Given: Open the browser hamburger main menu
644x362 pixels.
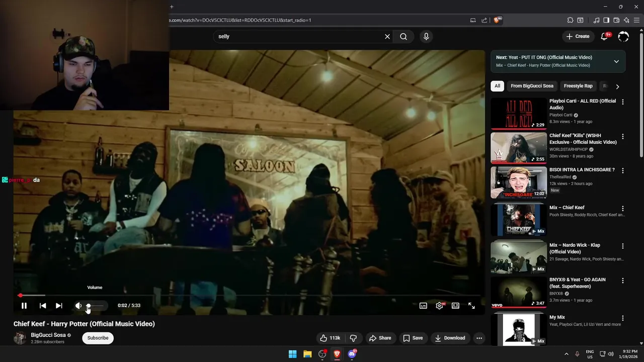Looking at the screenshot, I should [x=636, y=20].
